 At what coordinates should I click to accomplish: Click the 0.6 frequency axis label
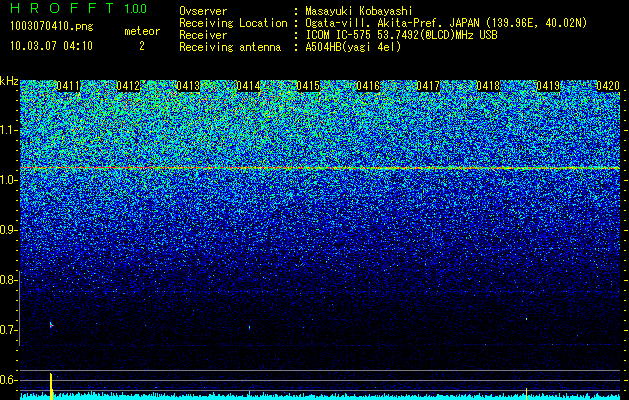[x=8, y=380]
